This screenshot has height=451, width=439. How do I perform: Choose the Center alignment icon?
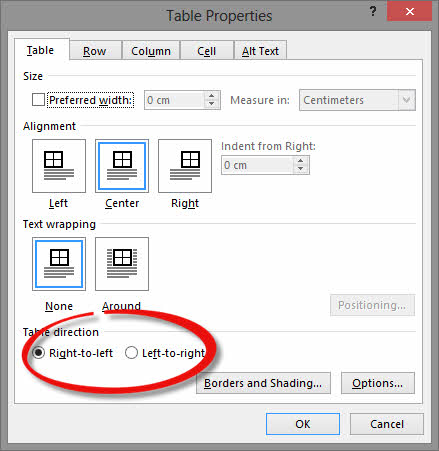point(122,166)
